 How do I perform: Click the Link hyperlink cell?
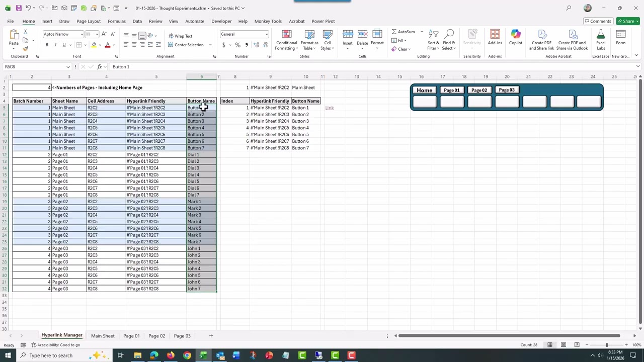pos(329,108)
